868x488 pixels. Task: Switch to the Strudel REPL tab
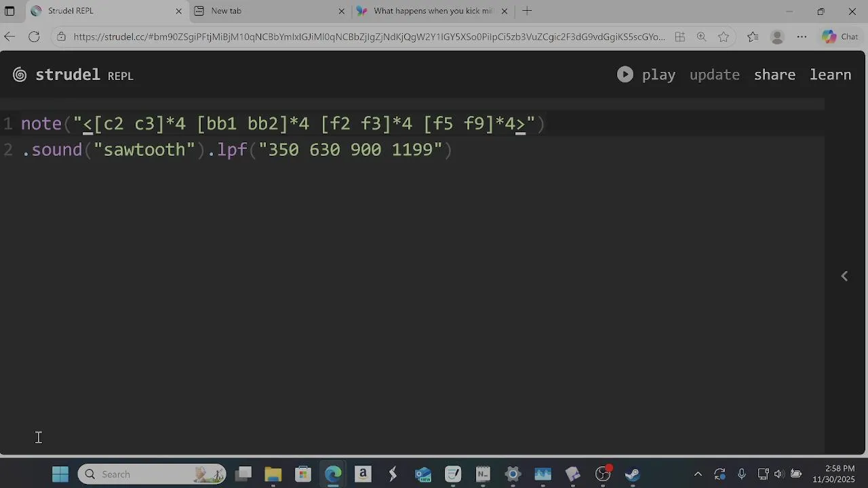[106, 11]
